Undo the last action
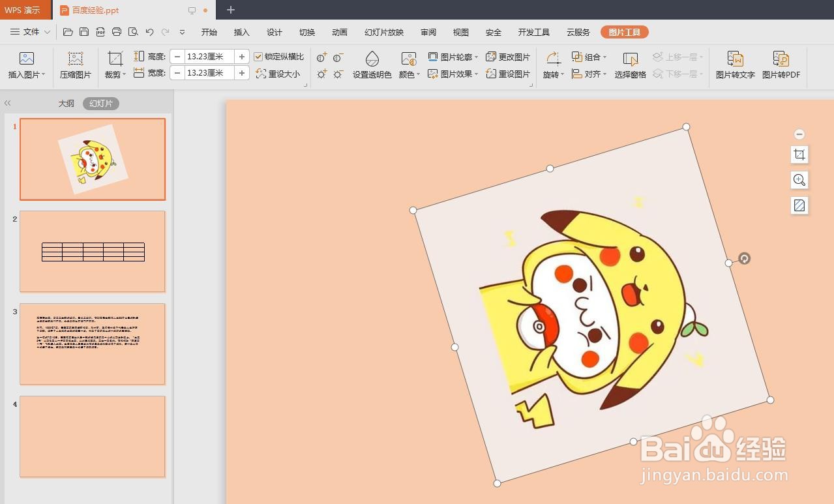This screenshot has width=834, height=504. (149, 32)
